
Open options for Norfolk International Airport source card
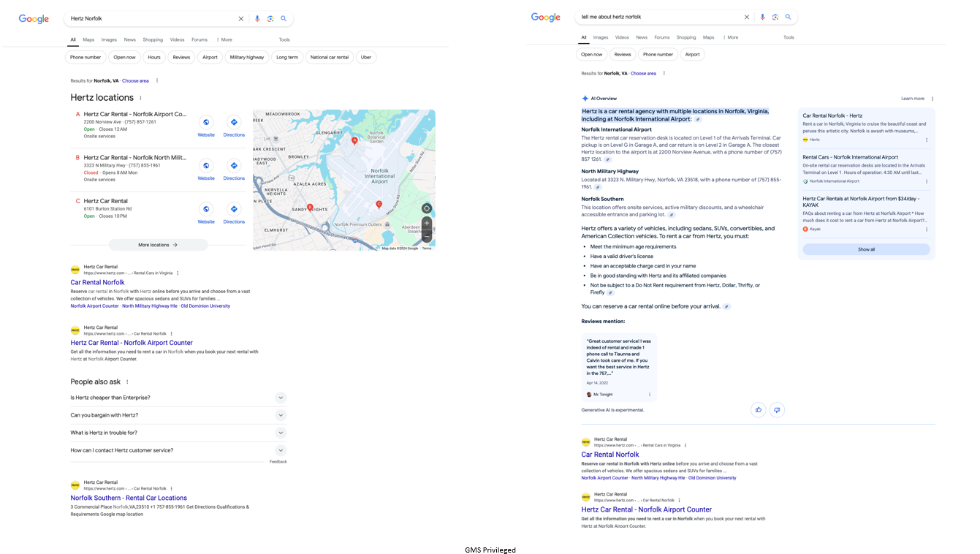927,181
